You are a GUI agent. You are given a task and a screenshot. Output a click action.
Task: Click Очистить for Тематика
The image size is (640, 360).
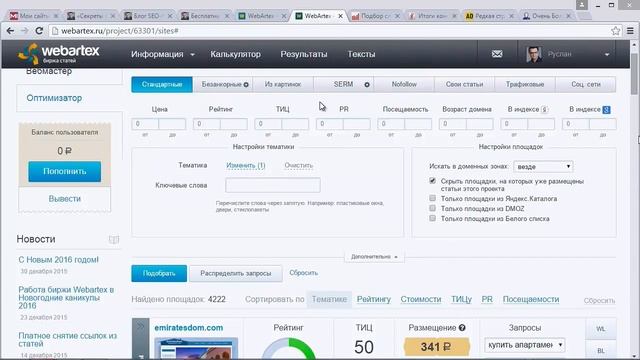[298, 165]
